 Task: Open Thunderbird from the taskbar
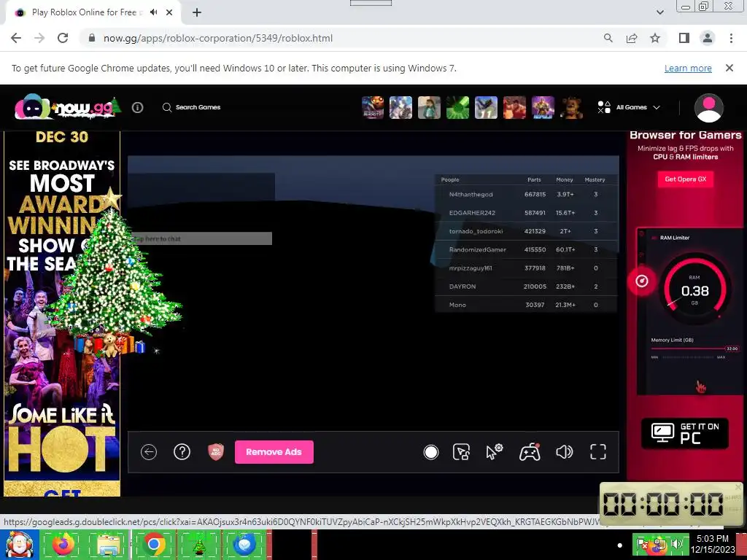click(x=244, y=544)
